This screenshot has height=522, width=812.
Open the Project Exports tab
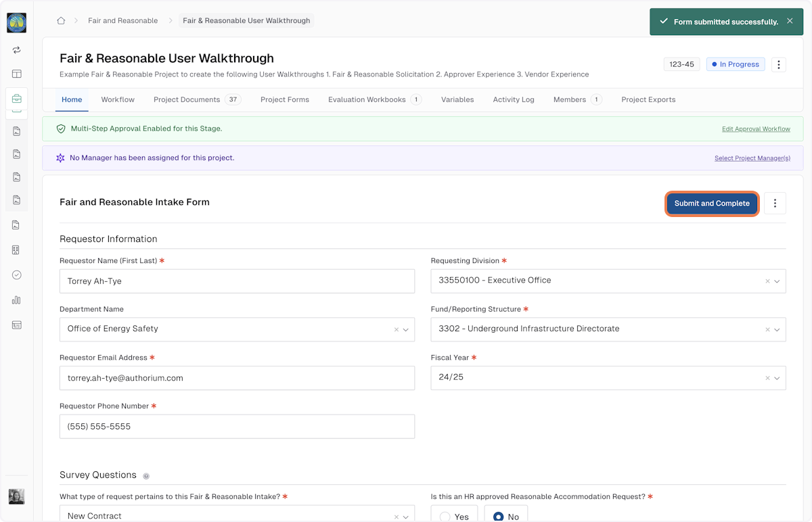pos(648,99)
